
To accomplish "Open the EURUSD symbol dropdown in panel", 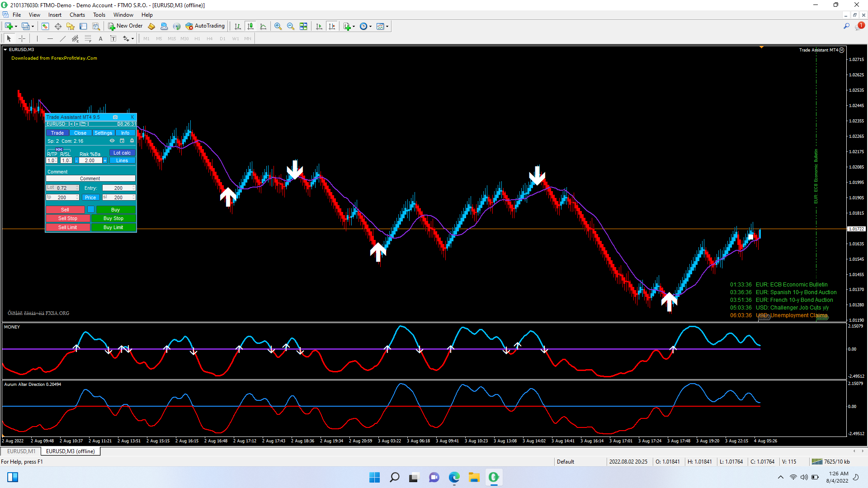I will pyautogui.click(x=57, y=124).
